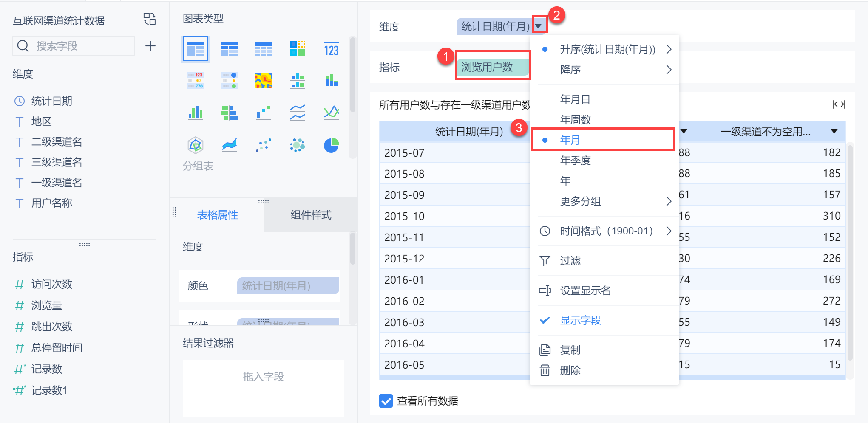
Task: Select the heat map chart type icon
Action: click(264, 81)
